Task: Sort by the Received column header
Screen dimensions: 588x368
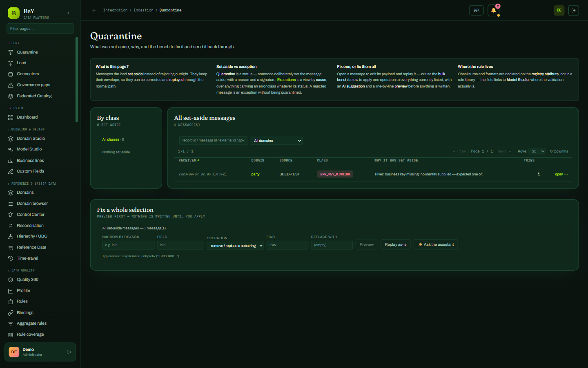Action: click(189, 160)
